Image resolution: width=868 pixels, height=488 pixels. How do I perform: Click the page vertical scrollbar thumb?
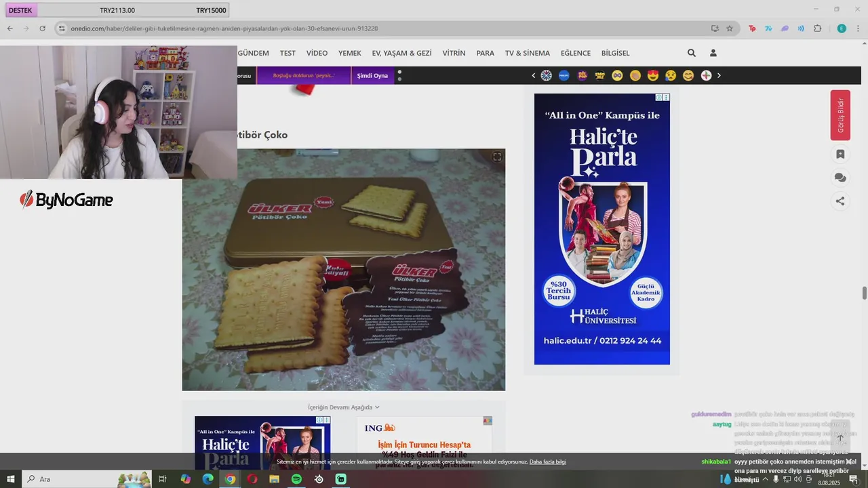pyautogui.click(x=865, y=293)
